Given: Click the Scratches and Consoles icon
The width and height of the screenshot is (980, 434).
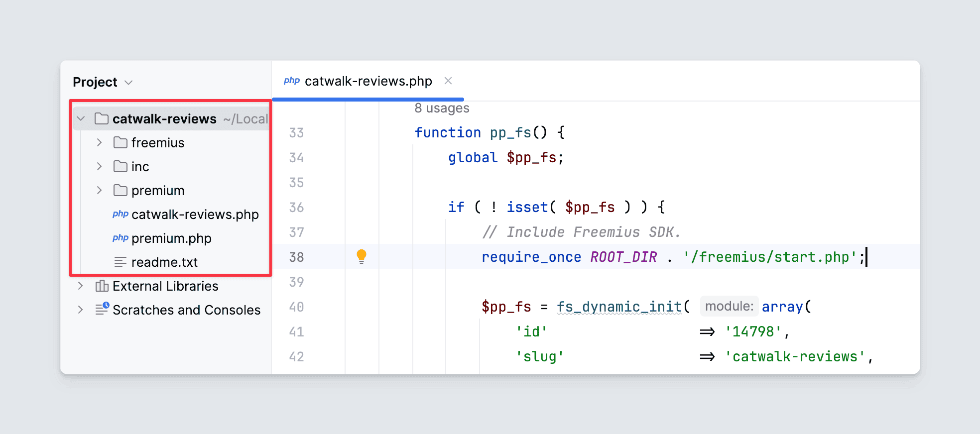Looking at the screenshot, I should click(x=102, y=309).
